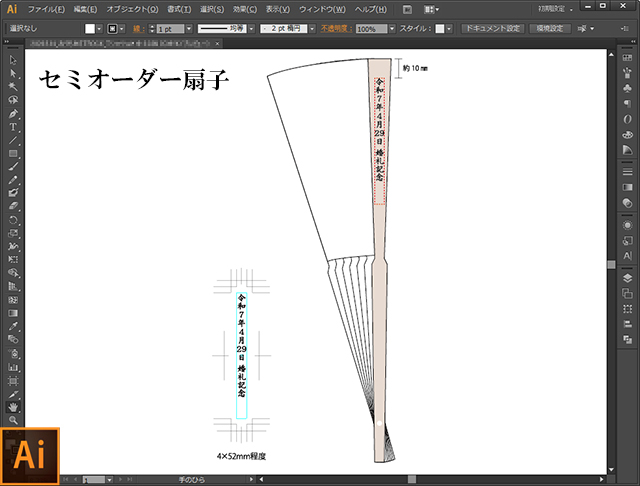Open the オブジェクト(O) menu
The height and width of the screenshot is (486, 640).
(x=132, y=9)
